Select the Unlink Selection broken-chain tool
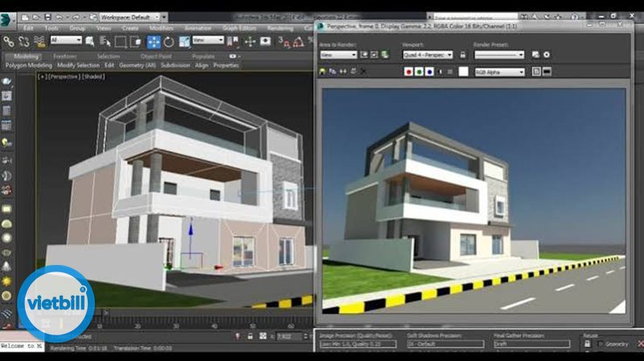Viewport: 644px width, 361px height. (24, 41)
